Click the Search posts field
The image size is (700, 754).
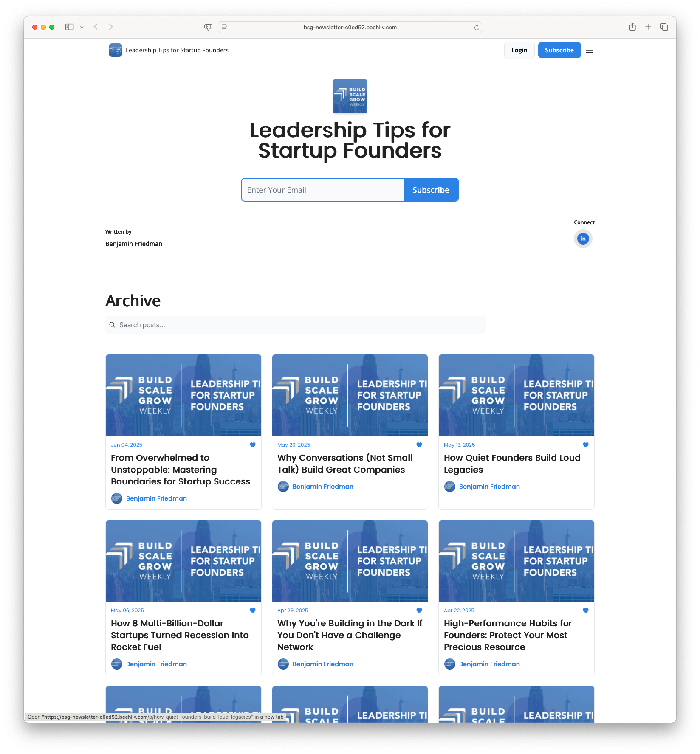point(296,325)
